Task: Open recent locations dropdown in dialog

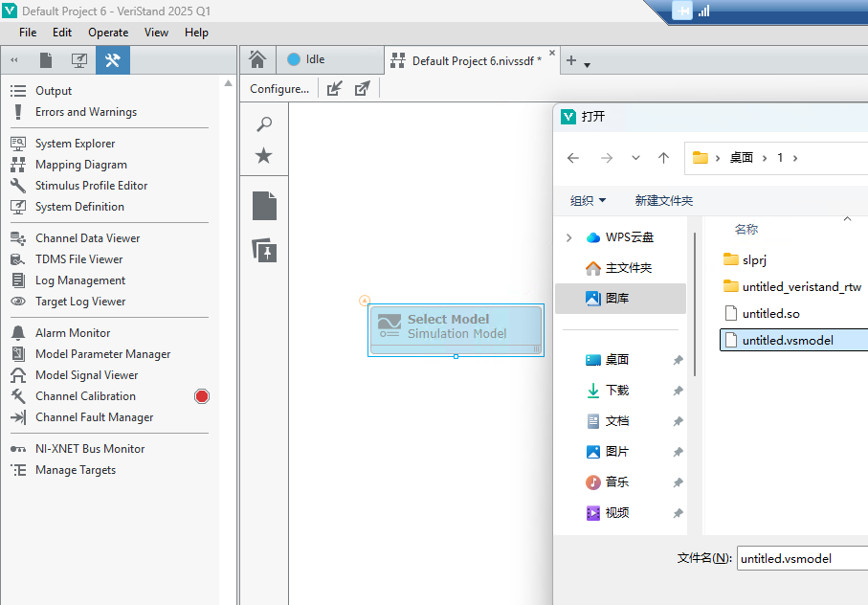Action: (635, 158)
